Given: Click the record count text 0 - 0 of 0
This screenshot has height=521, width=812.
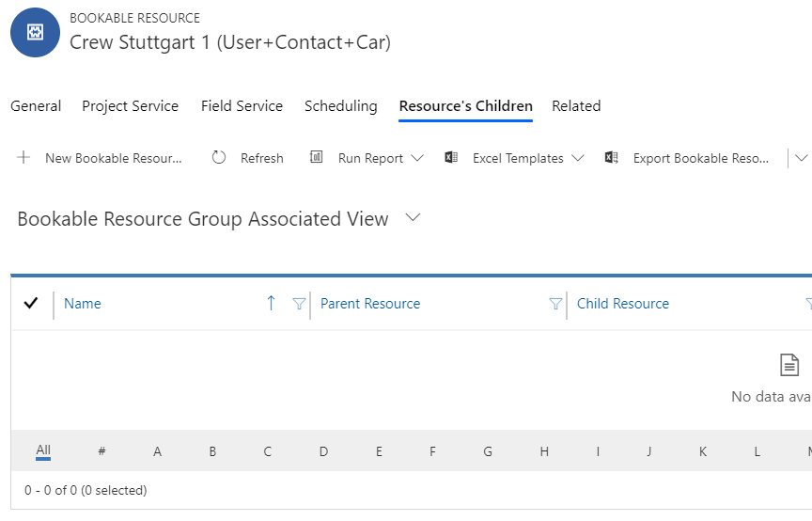Looking at the screenshot, I should point(86,490).
